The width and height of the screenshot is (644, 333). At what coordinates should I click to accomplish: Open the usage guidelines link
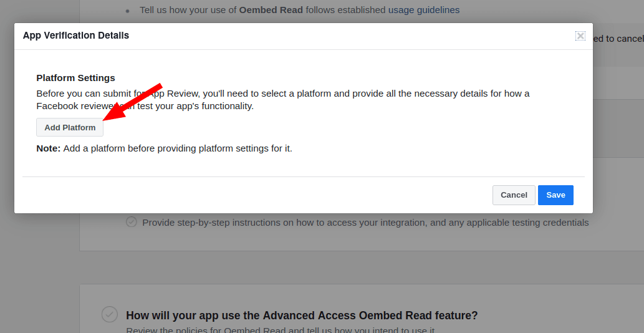pyautogui.click(x=424, y=10)
